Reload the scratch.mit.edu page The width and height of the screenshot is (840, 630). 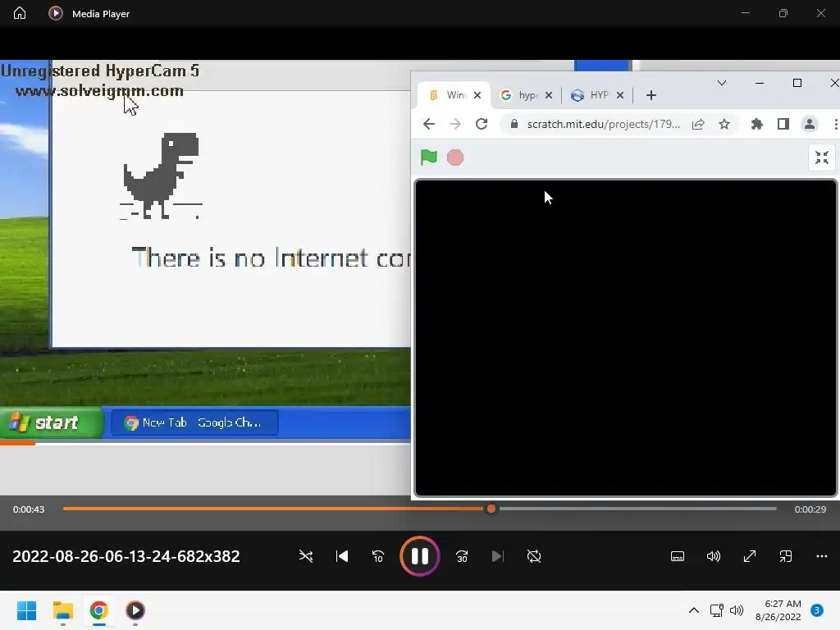[481, 125]
